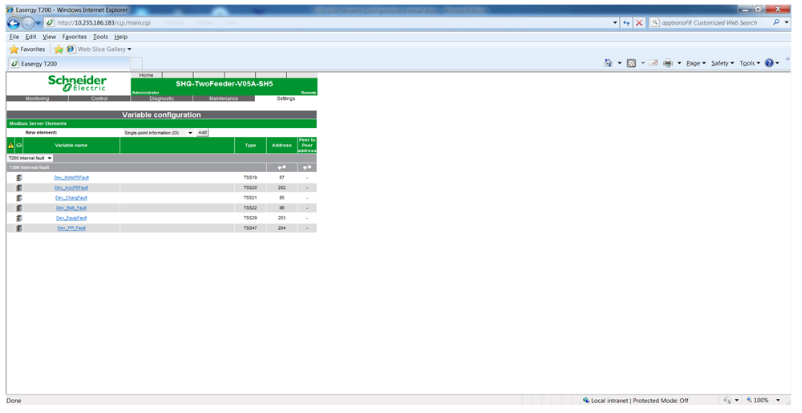Expand the address bar history dropdown arrow
Screen dimensions: 802x413
pyautogui.click(x=615, y=23)
